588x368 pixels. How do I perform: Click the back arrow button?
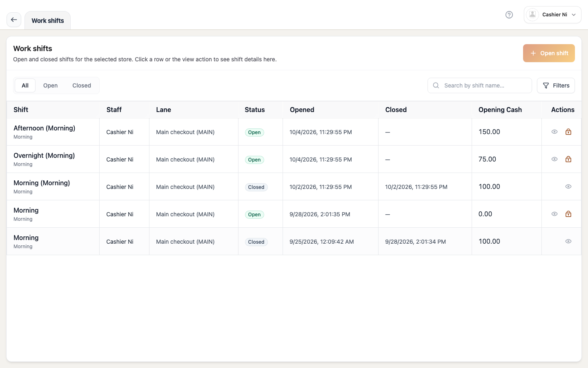[x=14, y=20]
